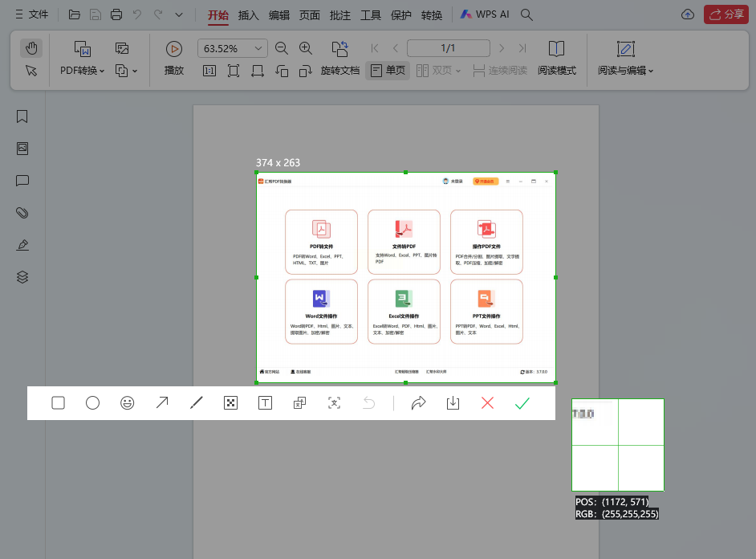Click the Excel文件操作 card in image
Image resolution: width=756 pixels, height=559 pixels.
404,312
